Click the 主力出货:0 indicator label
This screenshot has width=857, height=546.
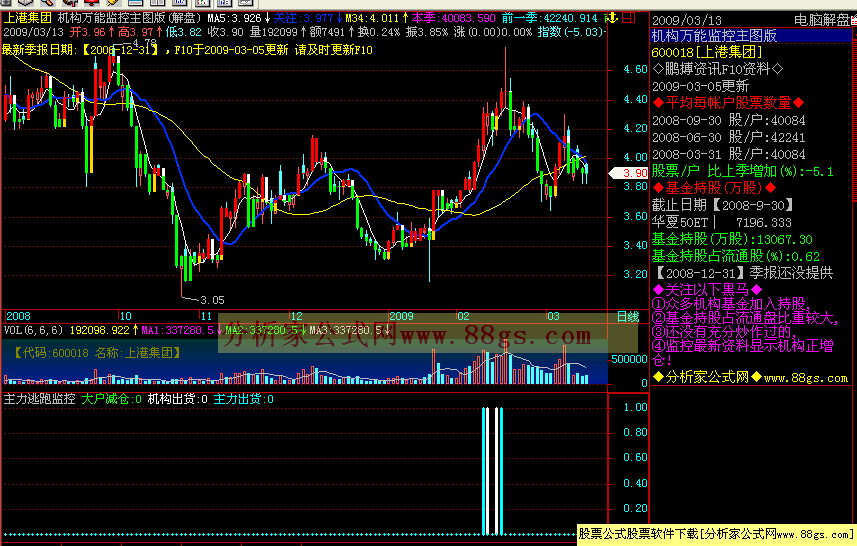pos(244,399)
